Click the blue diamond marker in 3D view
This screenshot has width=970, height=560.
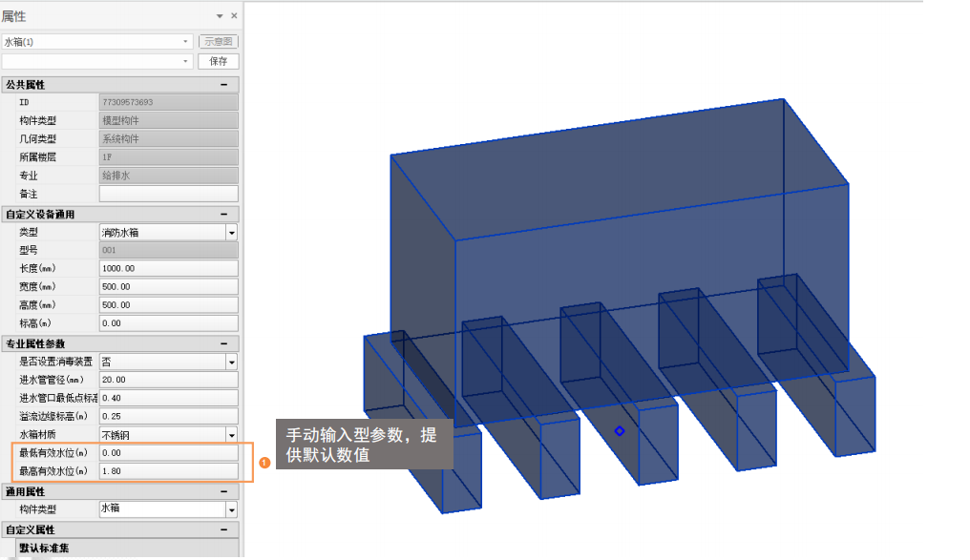pyautogui.click(x=620, y=431)
